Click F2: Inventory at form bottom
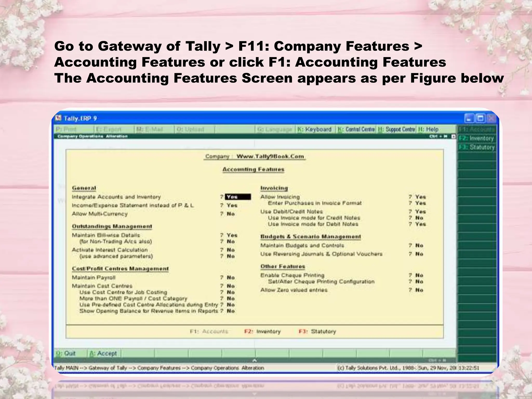This screenshot has height=399, width=532. [x=262, y=331]
